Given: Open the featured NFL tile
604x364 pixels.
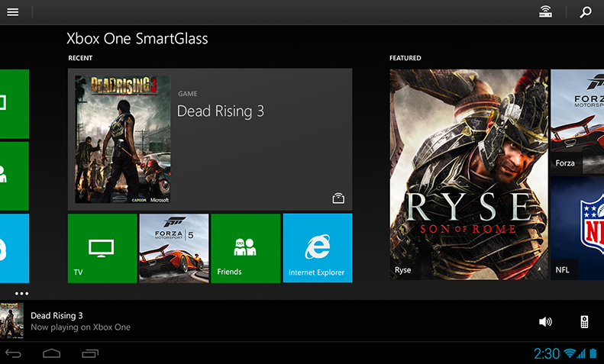Looking at the screenshot, I should pyautogui.click(x=577, y=227).
